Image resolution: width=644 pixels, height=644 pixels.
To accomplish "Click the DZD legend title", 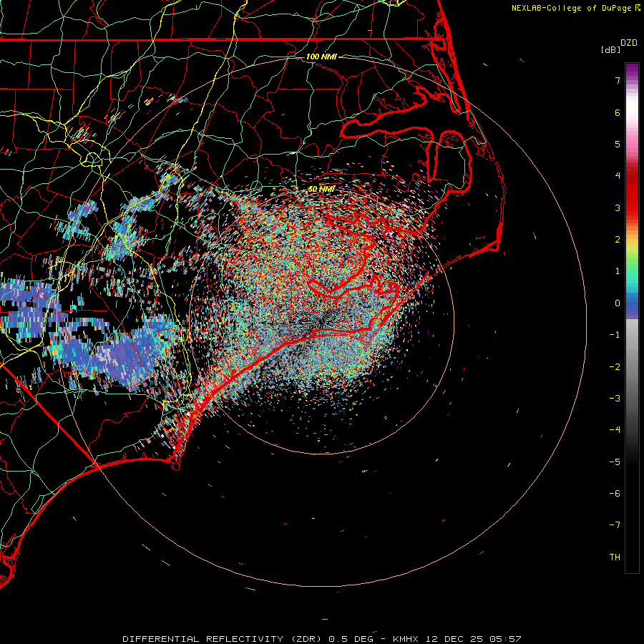I will 629,43.
